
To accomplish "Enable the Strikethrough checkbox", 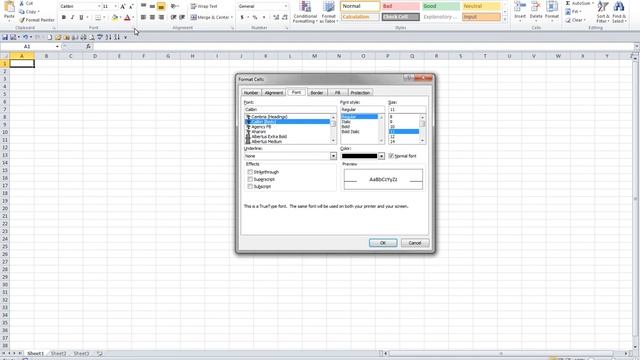I will pos(250,172).
